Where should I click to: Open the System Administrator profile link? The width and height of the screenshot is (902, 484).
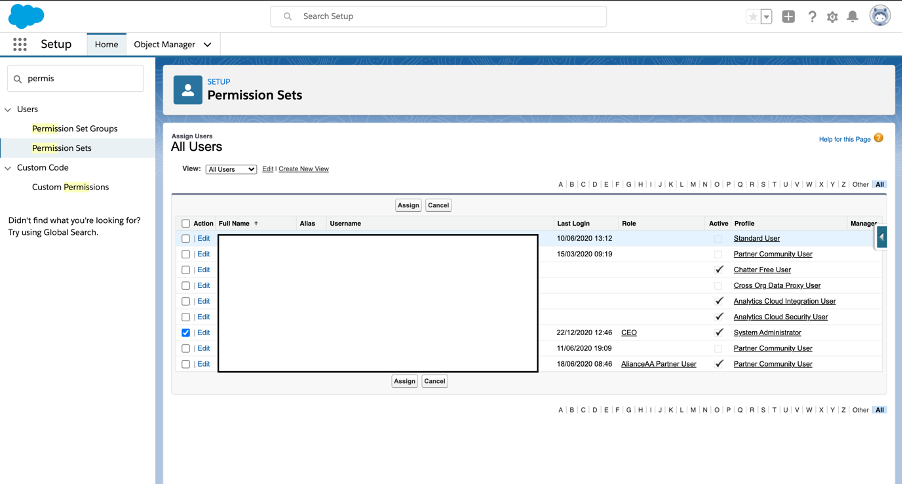tap(767, 333)
